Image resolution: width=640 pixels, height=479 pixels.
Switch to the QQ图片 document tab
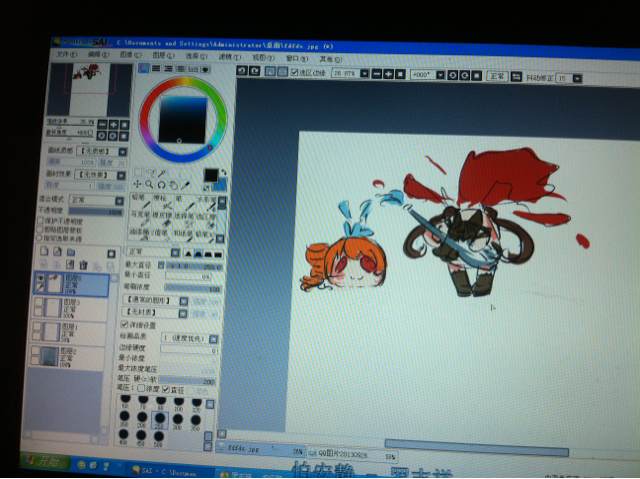tap(352, 454)
